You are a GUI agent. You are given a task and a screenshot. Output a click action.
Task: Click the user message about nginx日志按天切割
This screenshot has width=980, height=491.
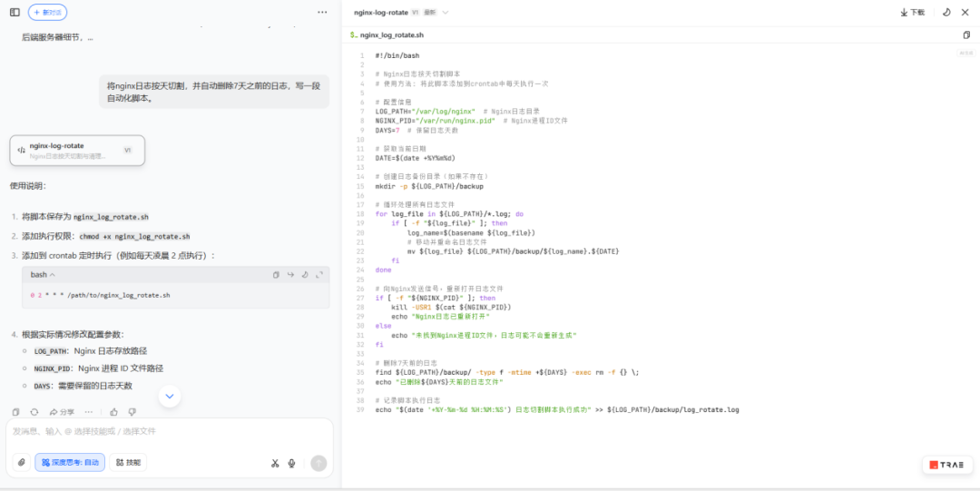tap(214, 92)
